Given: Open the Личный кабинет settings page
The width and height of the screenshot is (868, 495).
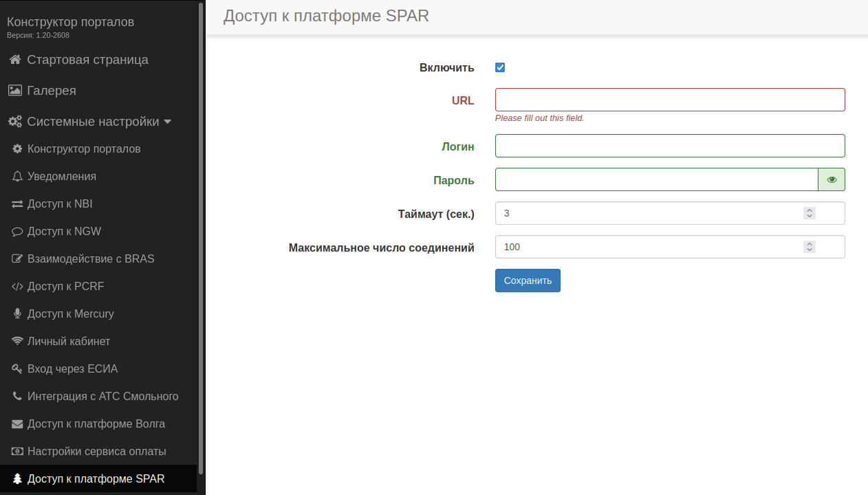Looking at the screenshot, I should [98, 341].
